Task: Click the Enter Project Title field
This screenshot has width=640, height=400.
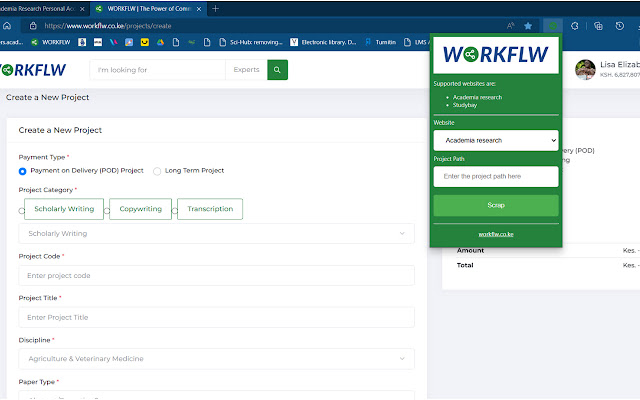Action: coord(216,317)
